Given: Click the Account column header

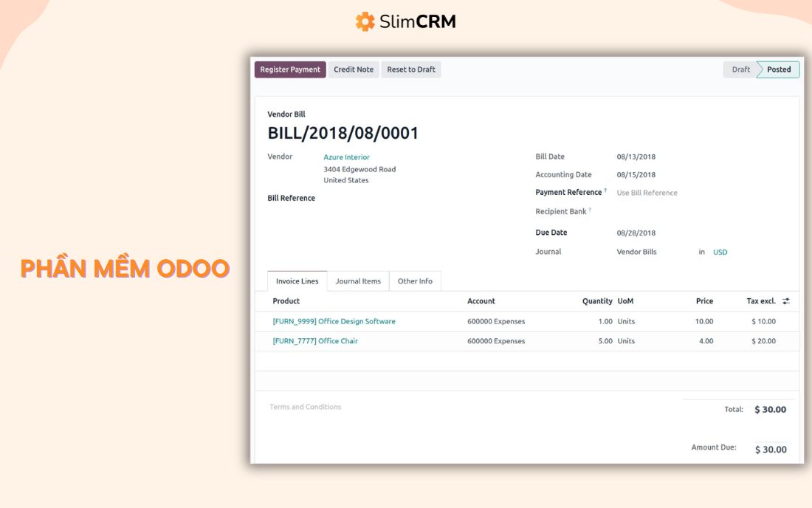Looking at the screenshot, I should click(481, 301).
